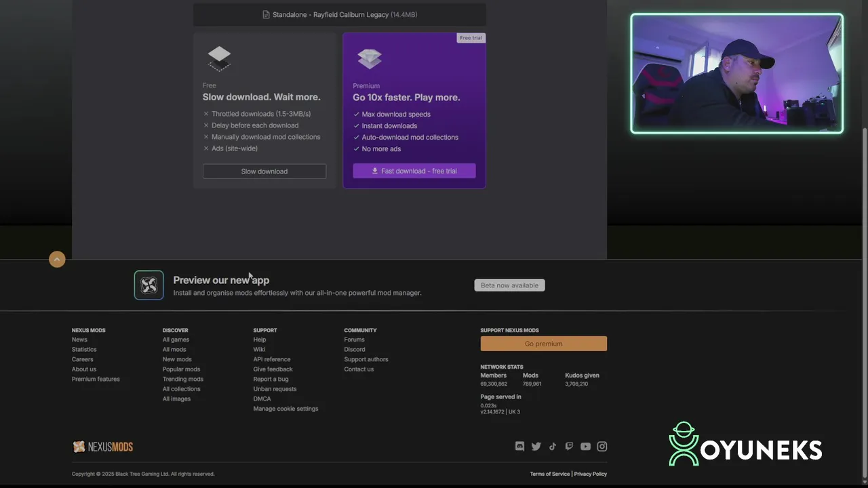Click the orange back-to-top arrow button

[57, 259]
